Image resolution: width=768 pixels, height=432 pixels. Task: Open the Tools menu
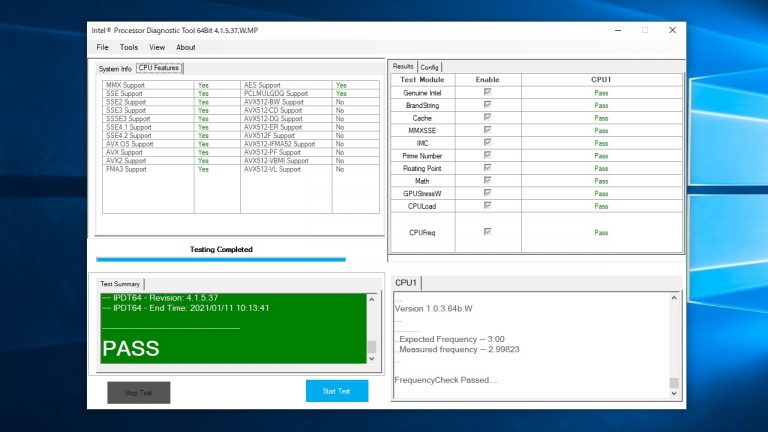coord(129,48)
